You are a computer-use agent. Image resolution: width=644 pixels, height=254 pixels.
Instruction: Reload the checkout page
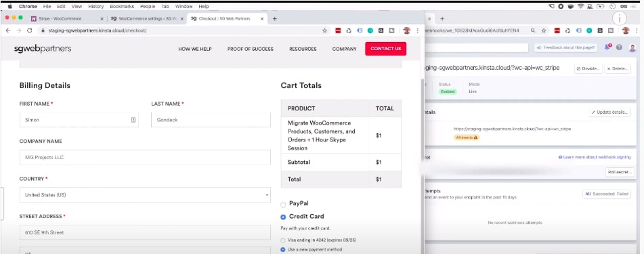(x=30, y=30)
